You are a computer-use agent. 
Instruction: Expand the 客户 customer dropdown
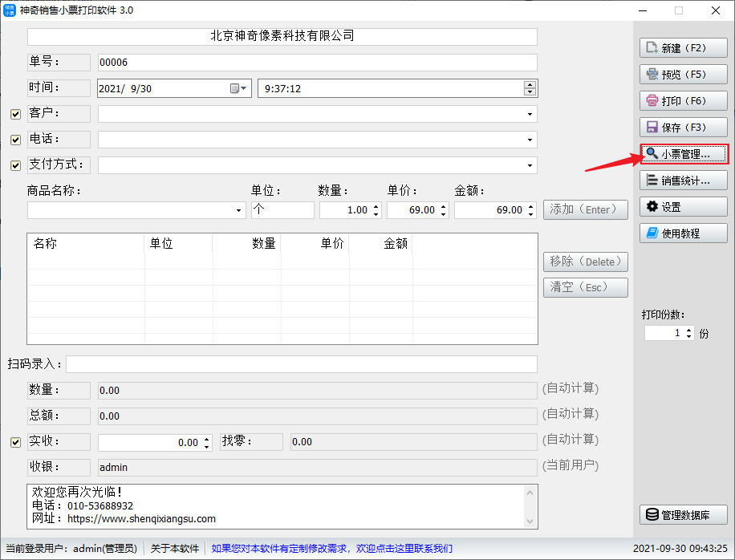[530, 115]
